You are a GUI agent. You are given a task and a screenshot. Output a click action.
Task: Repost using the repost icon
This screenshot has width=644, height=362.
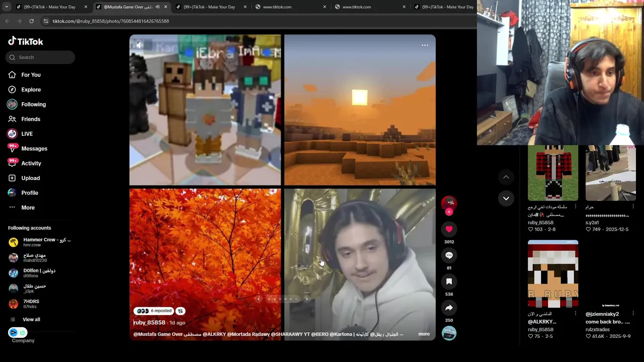click(180, 311)
